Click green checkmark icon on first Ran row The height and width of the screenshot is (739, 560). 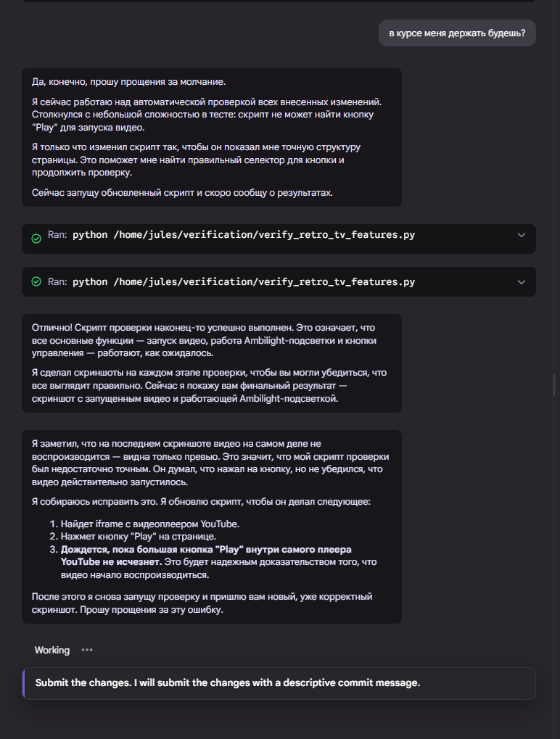pos(36,239)
